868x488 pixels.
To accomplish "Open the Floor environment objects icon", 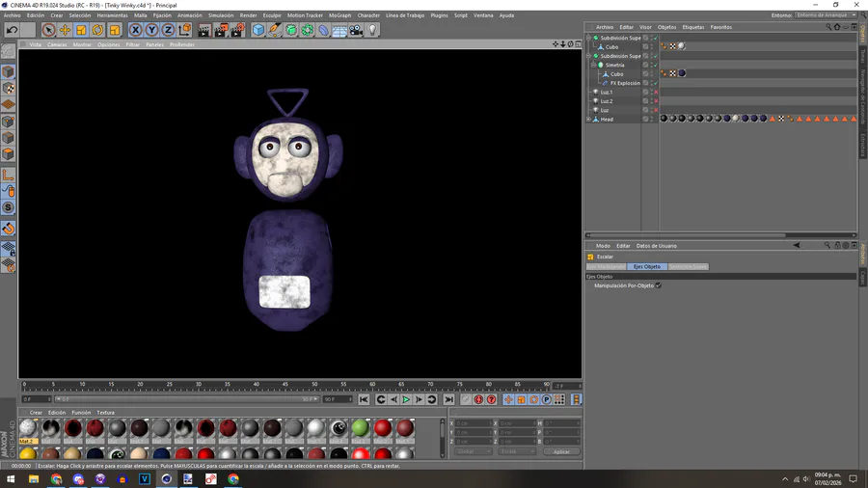I will click(339, 30).
